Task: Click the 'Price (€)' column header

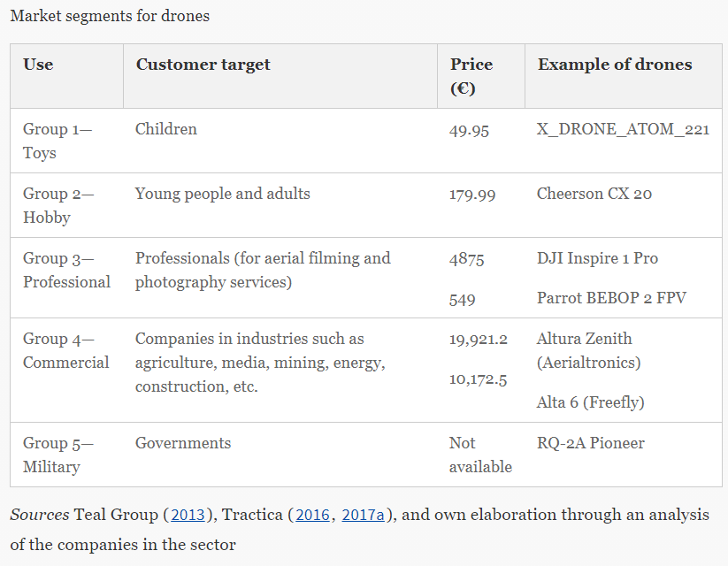Action: [471, 76]
